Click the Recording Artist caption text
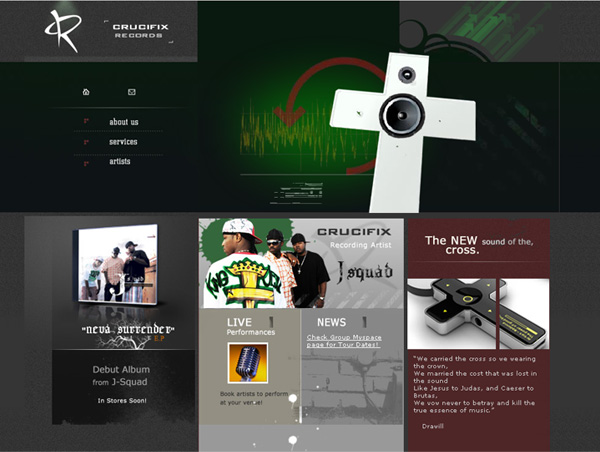The image size is (600, 452). click(360, 245)
